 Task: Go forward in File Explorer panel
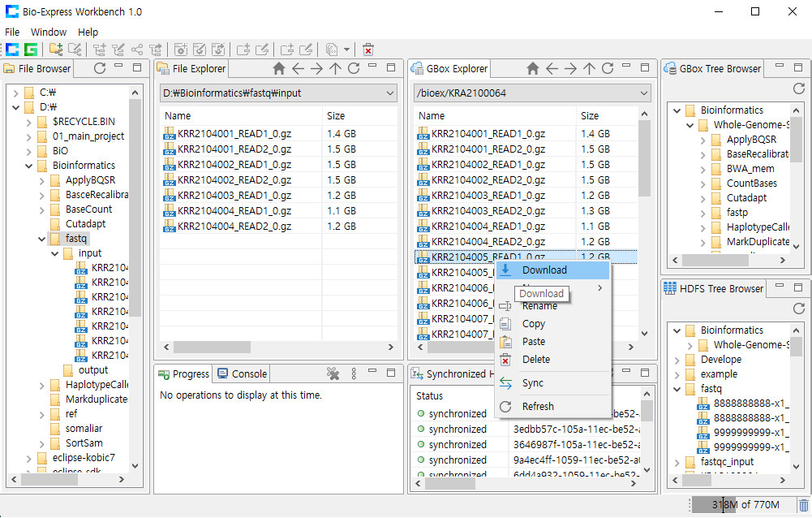[x=316, y=68]
